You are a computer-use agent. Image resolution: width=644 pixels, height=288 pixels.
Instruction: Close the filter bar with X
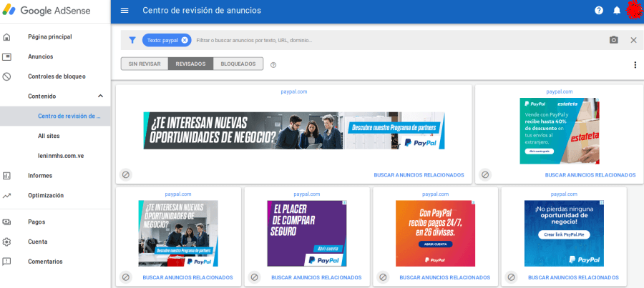633,40
